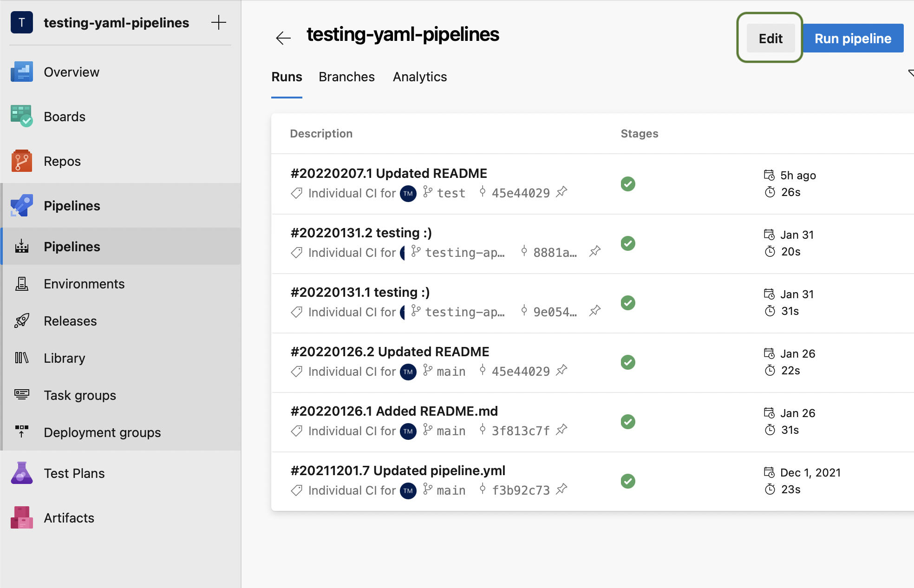Open Test Plans flask icon
The image size is (914, 588).
click(21, 473)
